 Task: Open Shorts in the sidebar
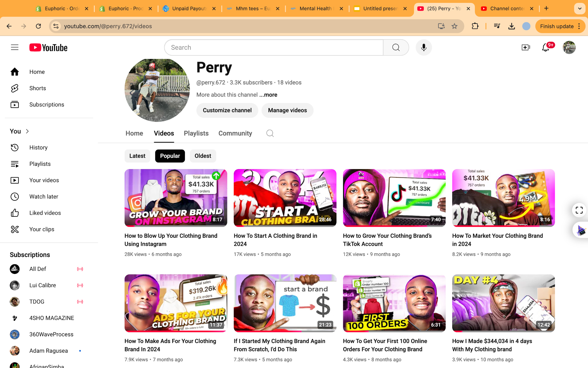(37, 88)
